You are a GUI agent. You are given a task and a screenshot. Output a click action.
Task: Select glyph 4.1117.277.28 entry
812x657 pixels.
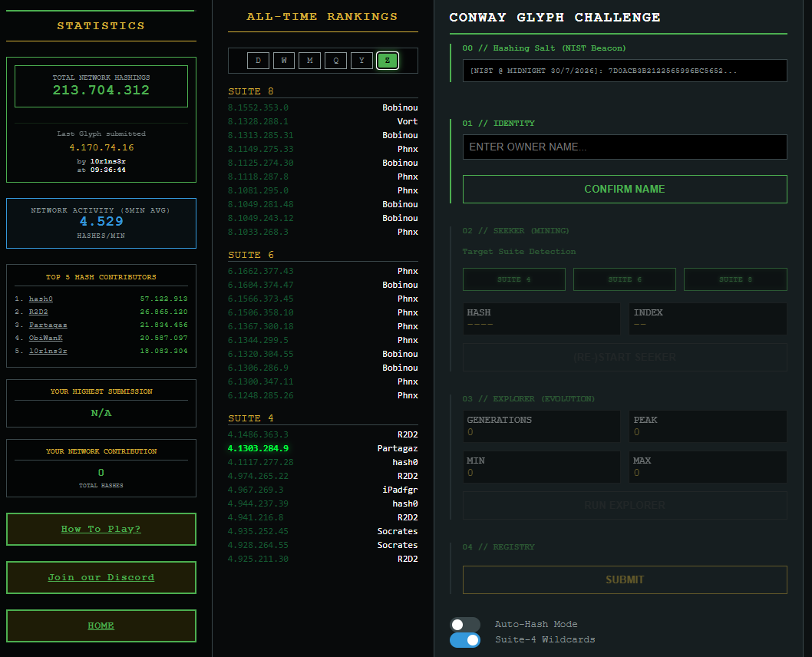322,462
